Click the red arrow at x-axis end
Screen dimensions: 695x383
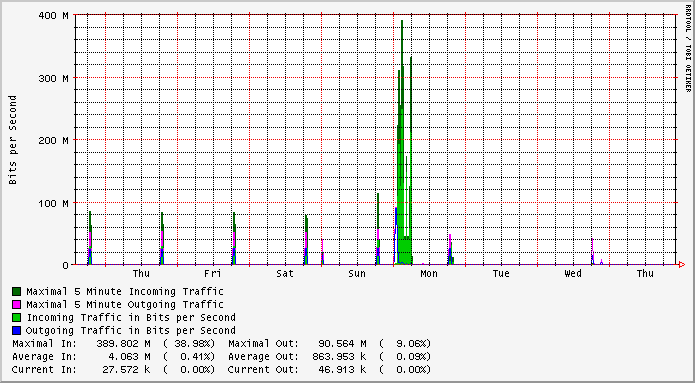[x=682, y=265]
